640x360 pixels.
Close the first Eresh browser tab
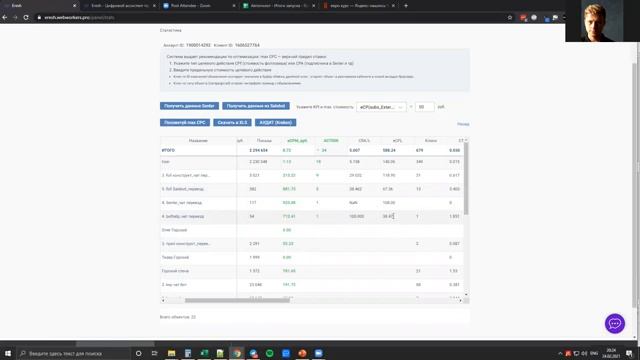click(x=74, y=6)
